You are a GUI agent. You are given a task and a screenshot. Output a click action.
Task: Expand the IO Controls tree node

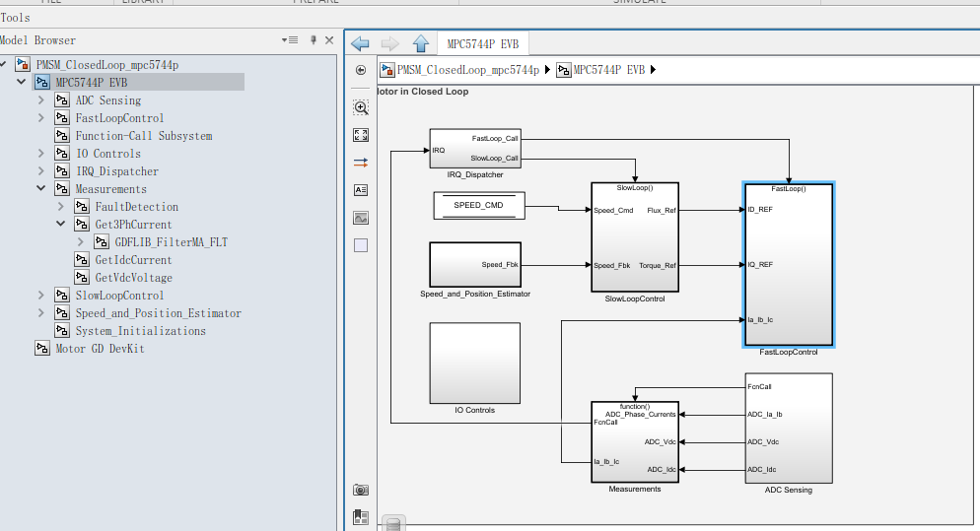40,153
